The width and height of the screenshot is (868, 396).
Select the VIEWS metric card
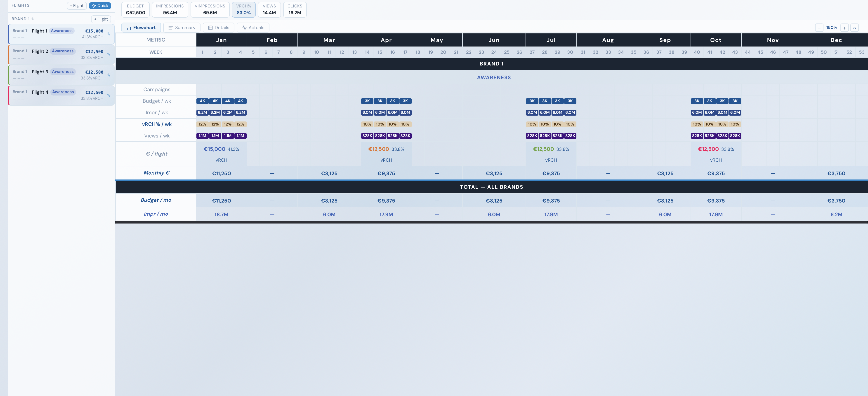269,9
